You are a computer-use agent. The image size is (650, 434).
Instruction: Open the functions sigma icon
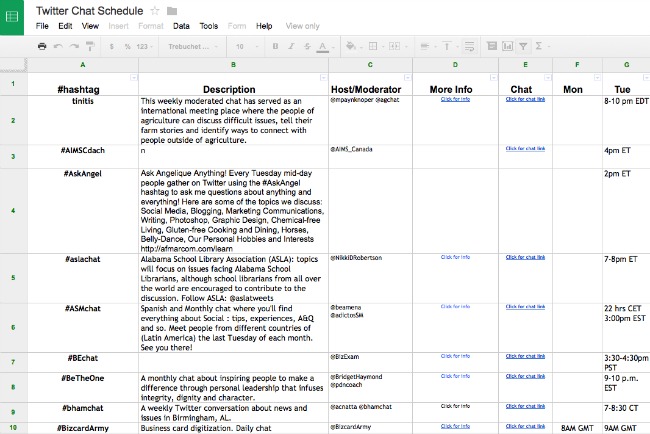[538, 46]
